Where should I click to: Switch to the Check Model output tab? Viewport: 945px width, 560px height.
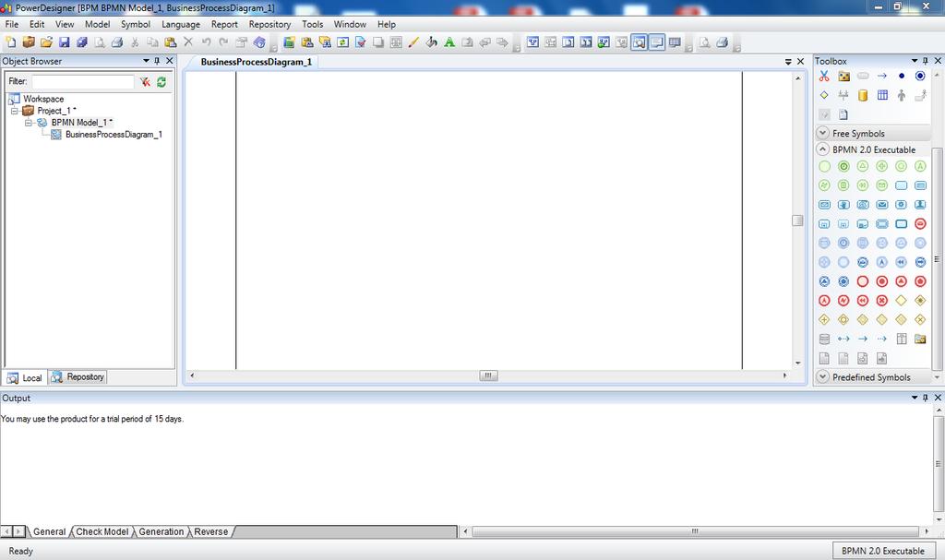pos(102,531)
